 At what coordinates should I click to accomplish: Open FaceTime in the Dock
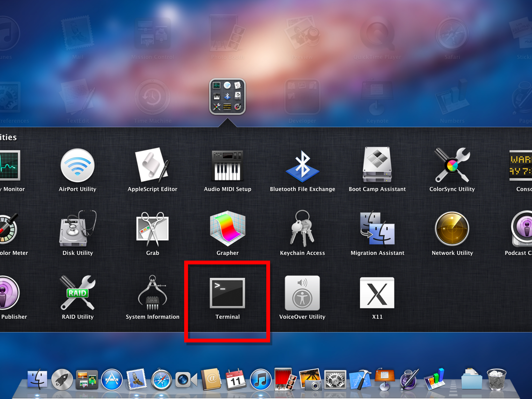(186, 380)
